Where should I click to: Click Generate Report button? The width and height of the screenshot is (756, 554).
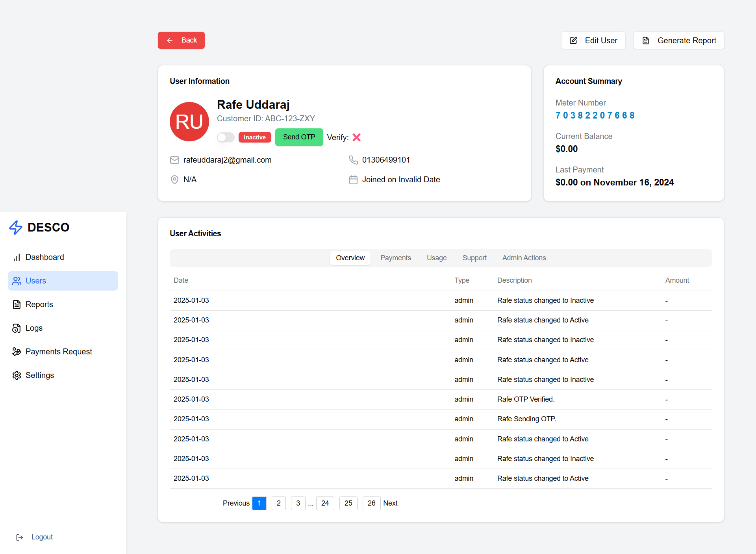tap(679, 41)
